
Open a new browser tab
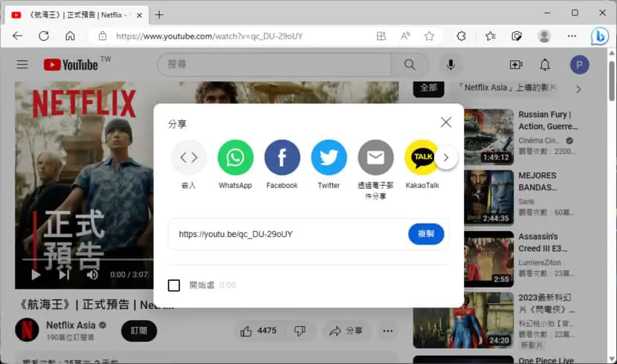pos(159,15)
